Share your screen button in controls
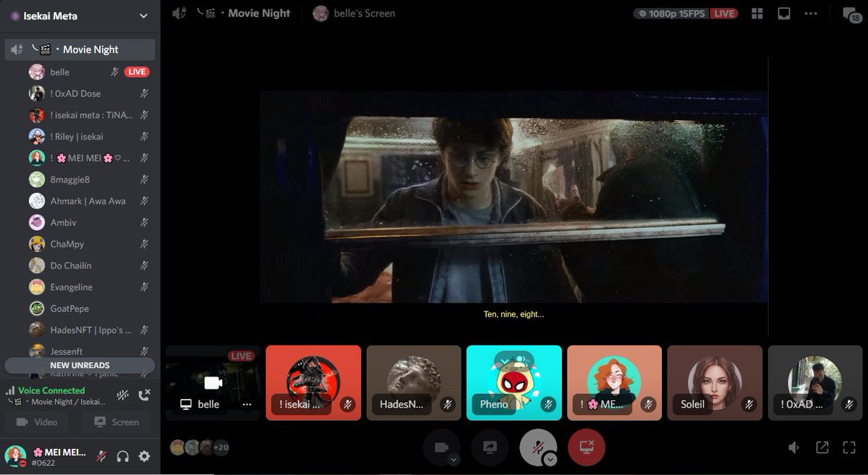 point(490,447)
